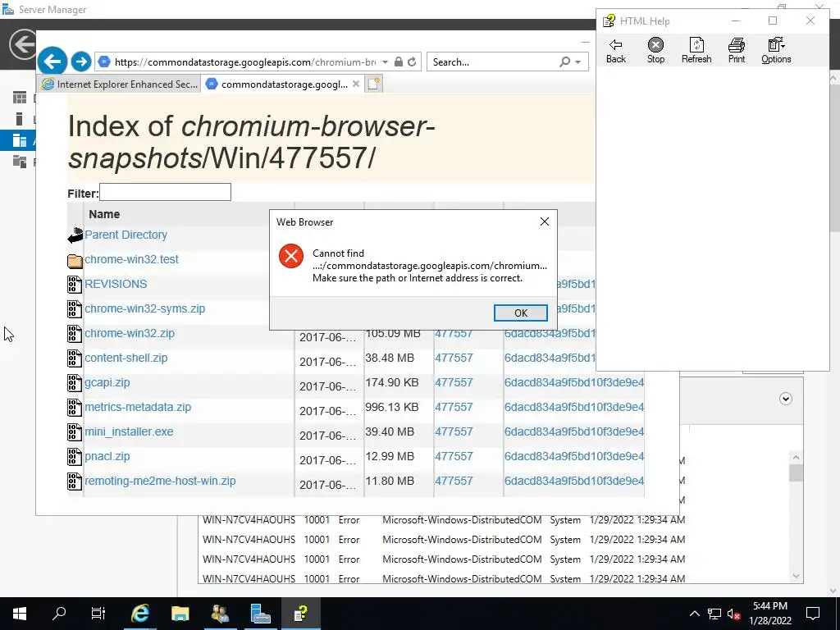840x630 pixels.
Task: Download pnacl.zip
Action: pos(107,456)
